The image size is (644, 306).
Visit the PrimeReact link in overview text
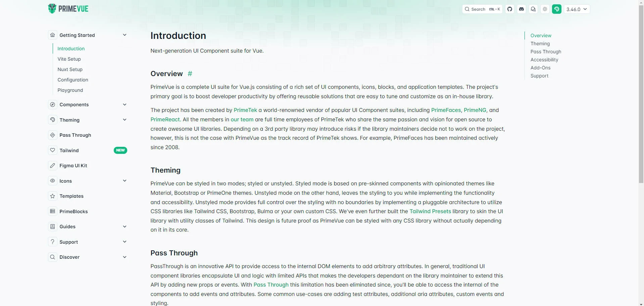[165, 119]
